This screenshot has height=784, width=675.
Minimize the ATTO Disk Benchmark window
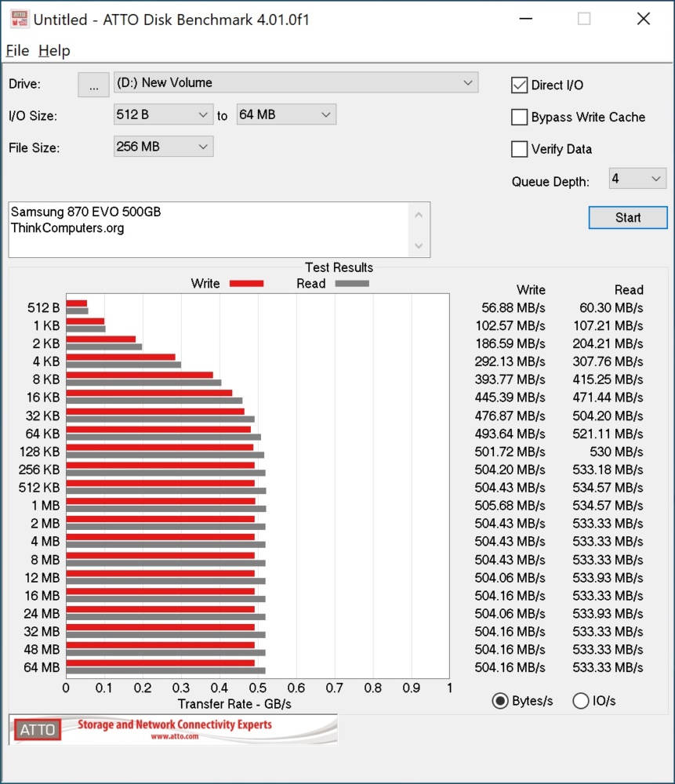point(525,19)
